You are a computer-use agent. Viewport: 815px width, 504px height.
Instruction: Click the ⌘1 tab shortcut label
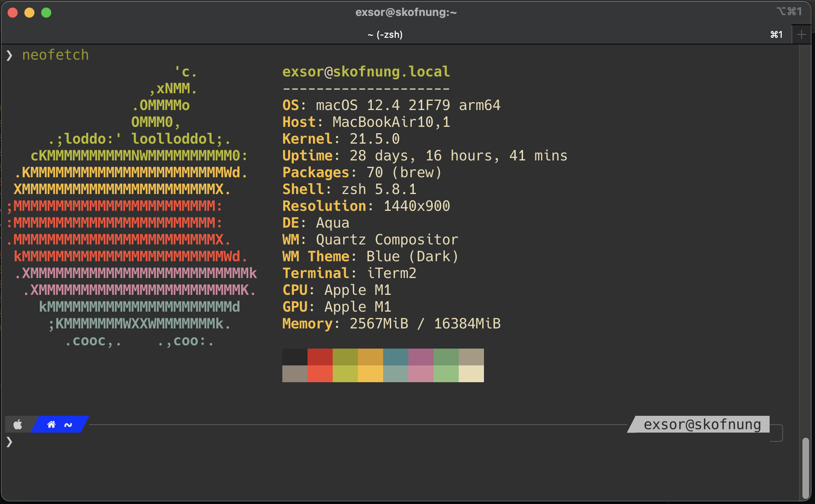point(776,34)
